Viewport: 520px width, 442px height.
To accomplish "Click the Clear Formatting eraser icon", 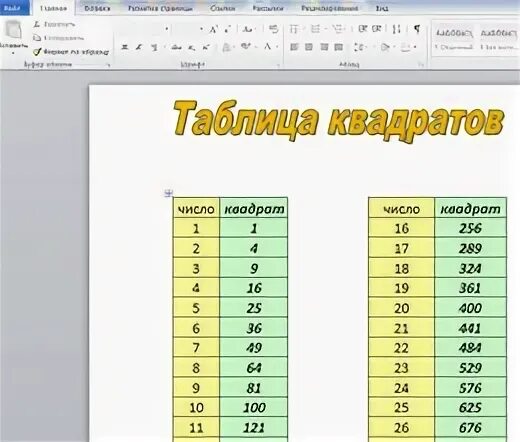I will click(273, 29).
